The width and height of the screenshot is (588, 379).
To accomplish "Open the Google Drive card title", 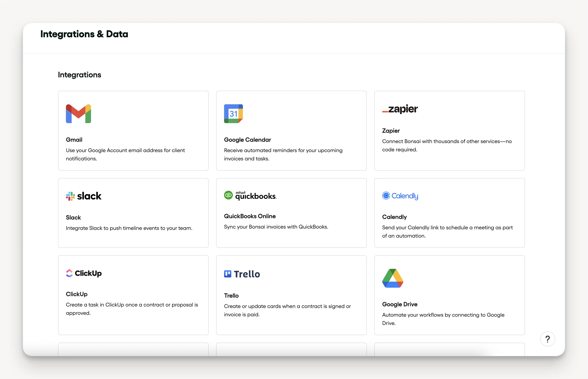I will pos(400,304).
